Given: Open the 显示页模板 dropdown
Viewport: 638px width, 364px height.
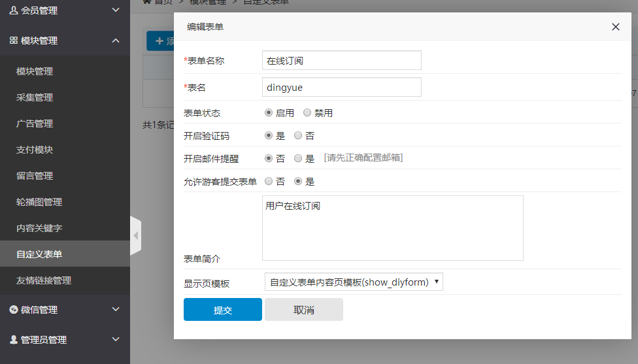Looking at the screenshot, I should pyautogui.click(x=353, y=282).
